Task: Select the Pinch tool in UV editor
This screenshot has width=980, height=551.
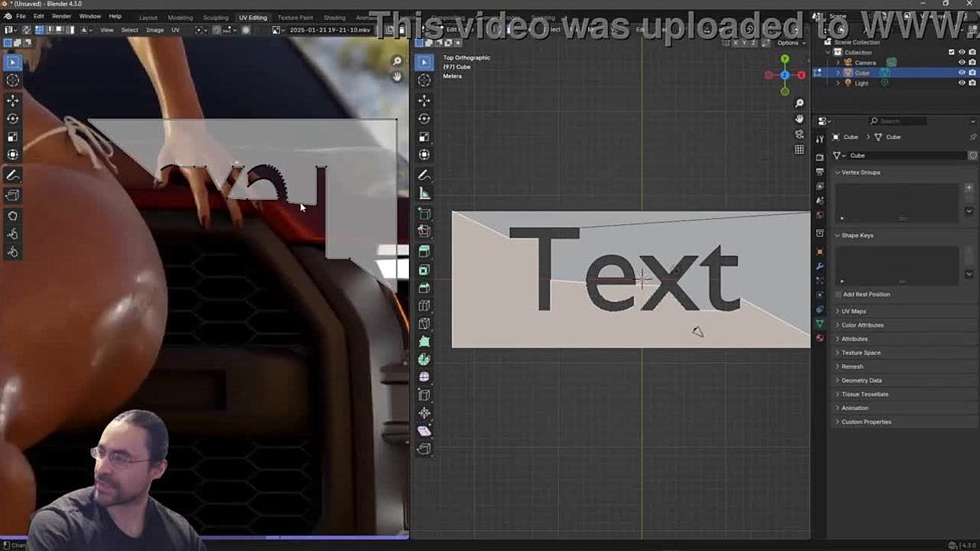Action: tap(13, 253)
